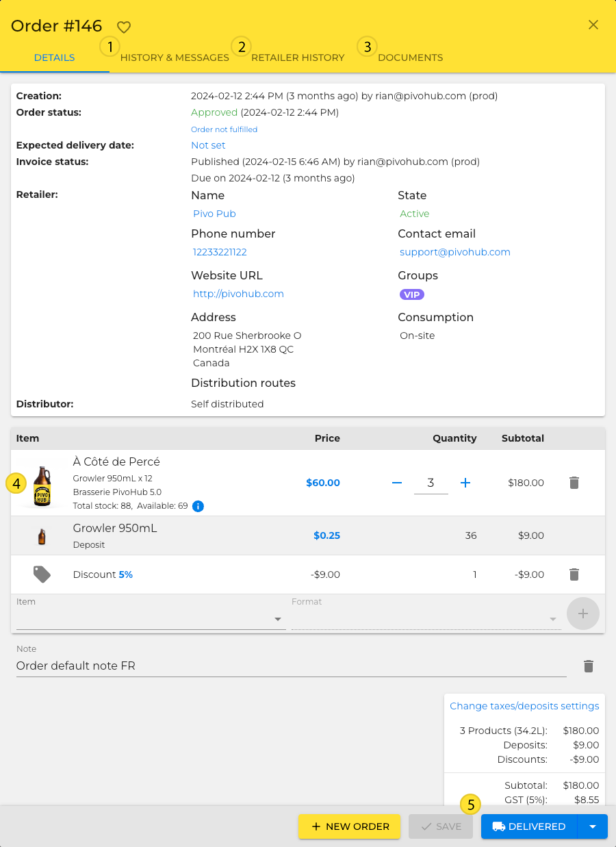Set the expected delivery date via Not set
Image resolution: width=616 pixels, height=847 pixels.
208,145
